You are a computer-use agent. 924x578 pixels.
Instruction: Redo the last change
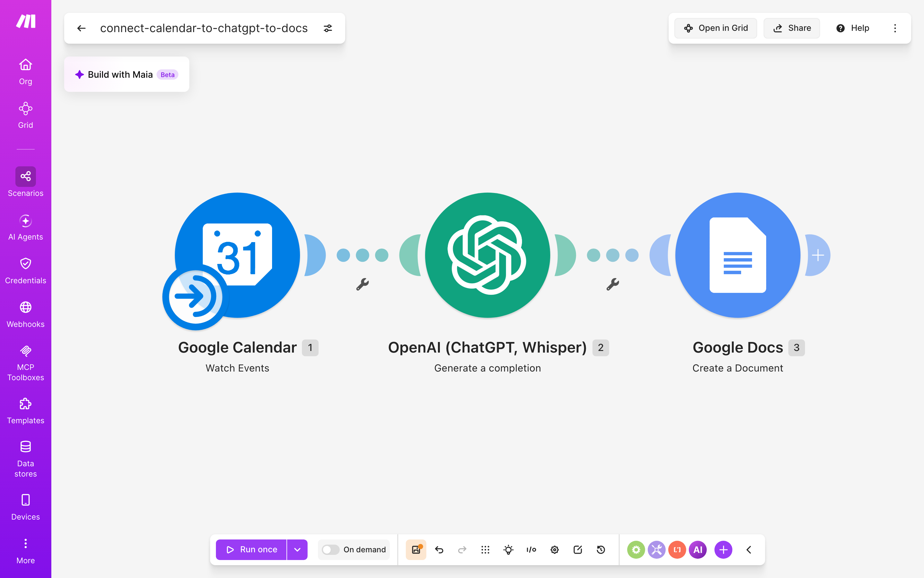point(462,550)
